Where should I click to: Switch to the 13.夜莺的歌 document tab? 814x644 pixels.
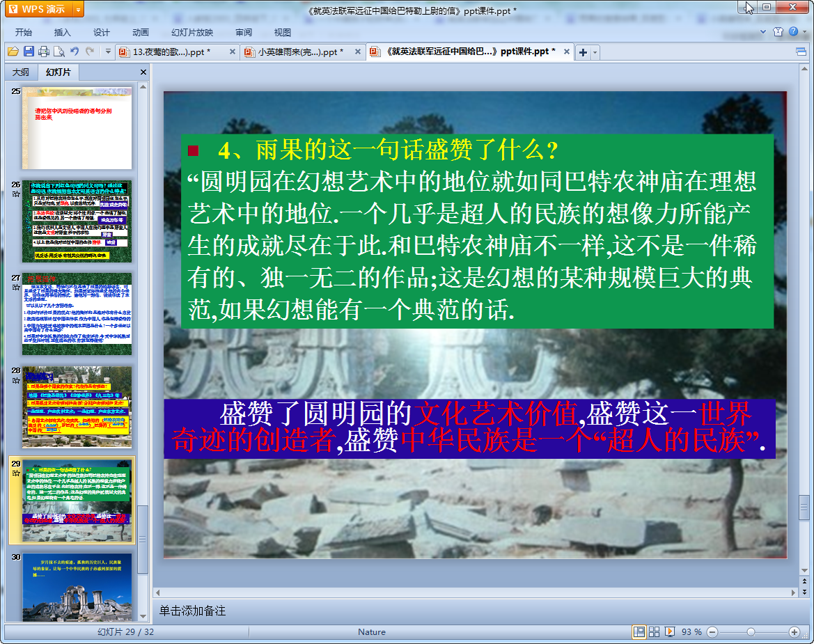click(x=171, y=52)
